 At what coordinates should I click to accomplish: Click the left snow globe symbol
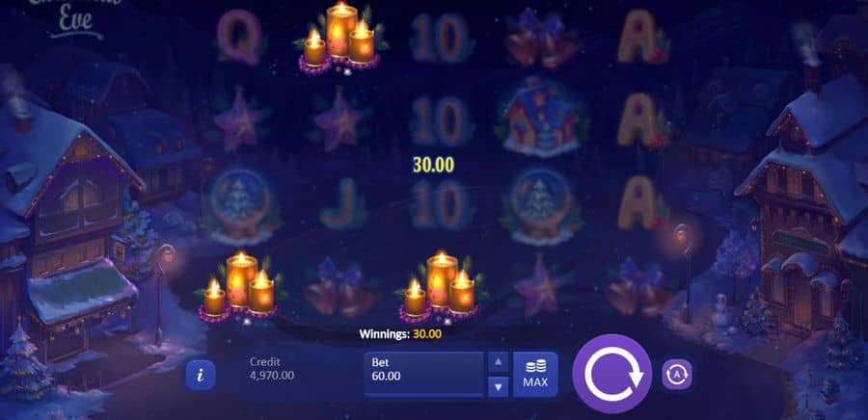point(240,206)
